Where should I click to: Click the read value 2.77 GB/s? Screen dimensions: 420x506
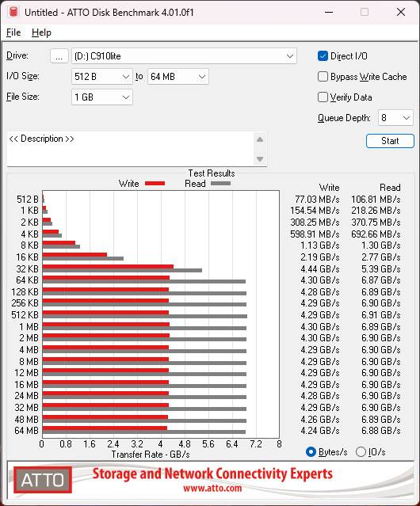pos(381,257)
